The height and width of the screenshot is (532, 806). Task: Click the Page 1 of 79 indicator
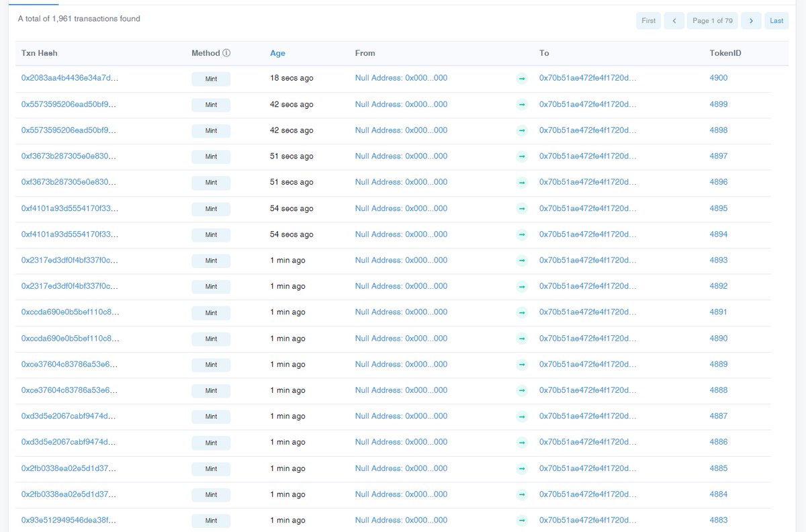(713, 21)
